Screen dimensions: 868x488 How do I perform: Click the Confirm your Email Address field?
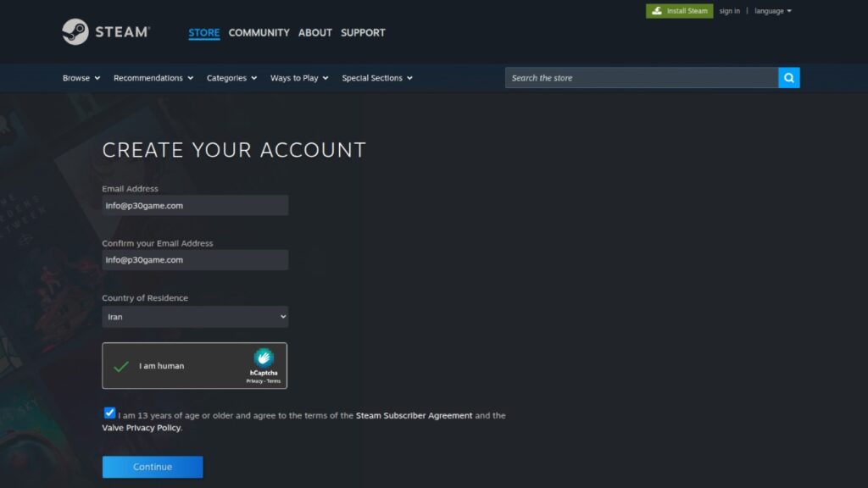point(195,260)
